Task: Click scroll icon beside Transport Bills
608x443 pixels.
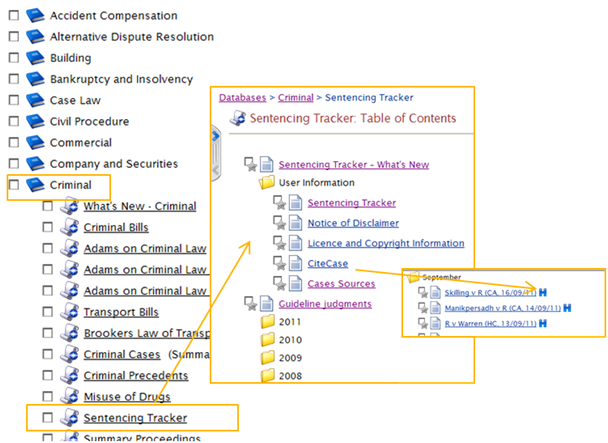Action: click(70, 311)
